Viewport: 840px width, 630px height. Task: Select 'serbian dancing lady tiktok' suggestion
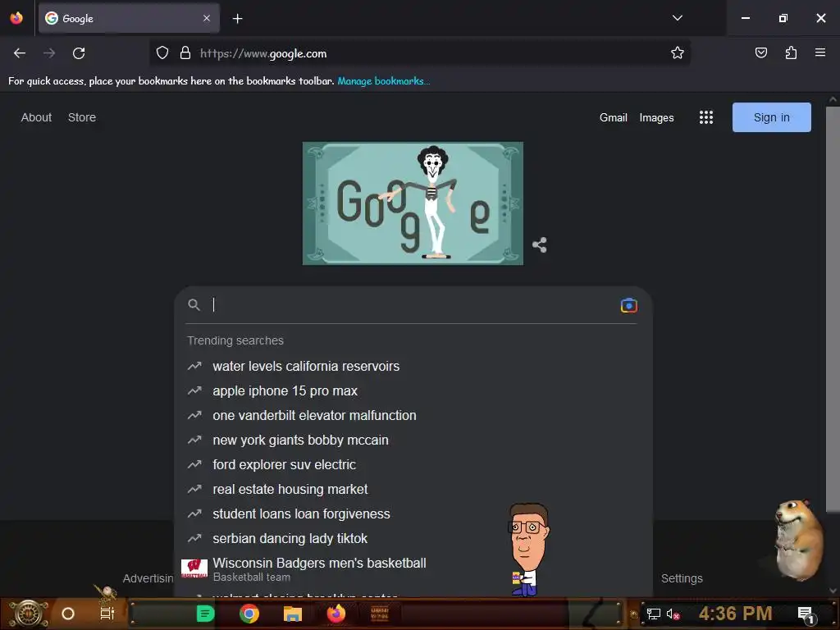point(413,538)
